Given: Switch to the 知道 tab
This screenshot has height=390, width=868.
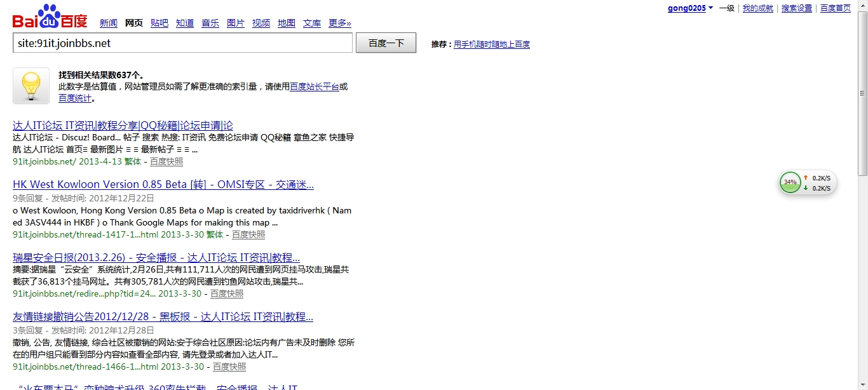Looking at the screenshot, I should 185,23.
